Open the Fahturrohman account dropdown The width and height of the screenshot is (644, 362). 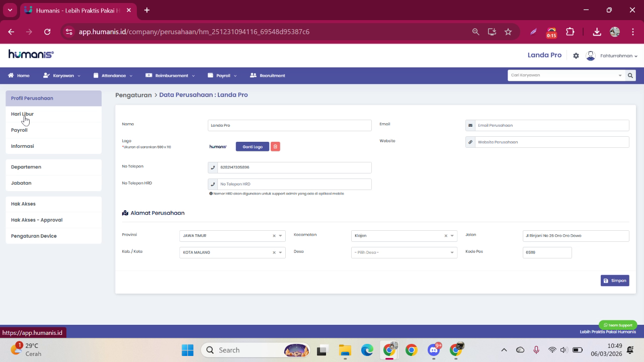coord(619,56)
